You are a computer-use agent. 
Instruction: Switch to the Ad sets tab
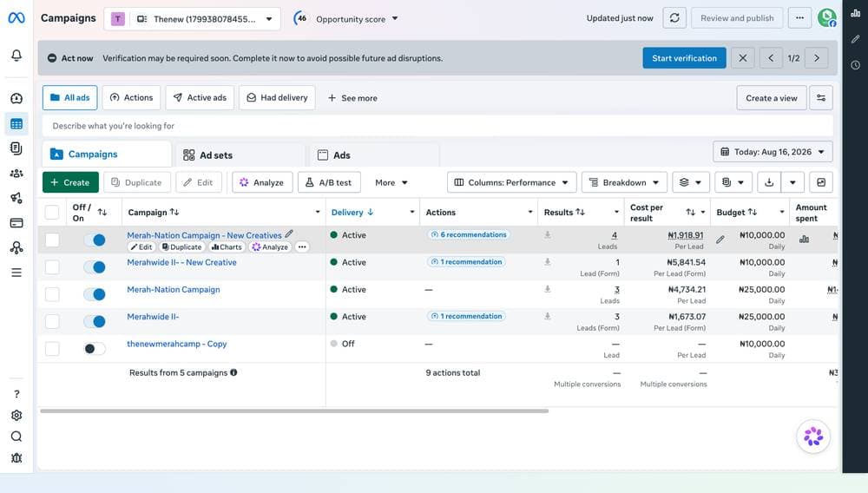240,154
